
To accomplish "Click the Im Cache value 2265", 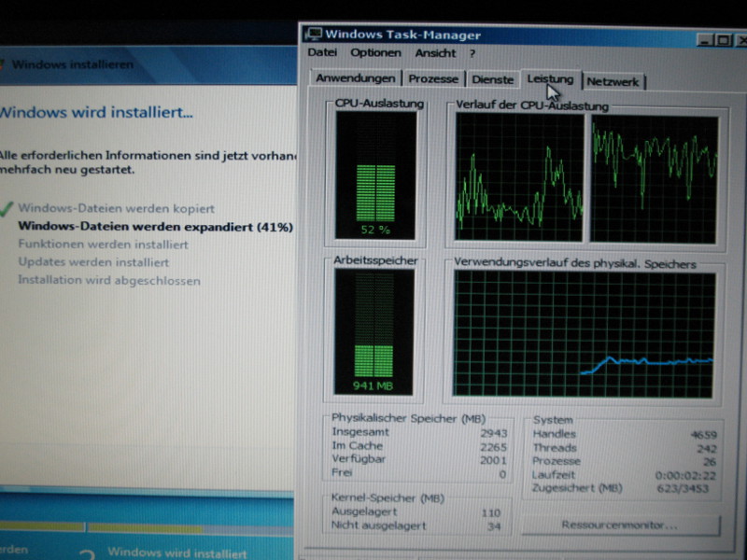I will pos(494,447).
